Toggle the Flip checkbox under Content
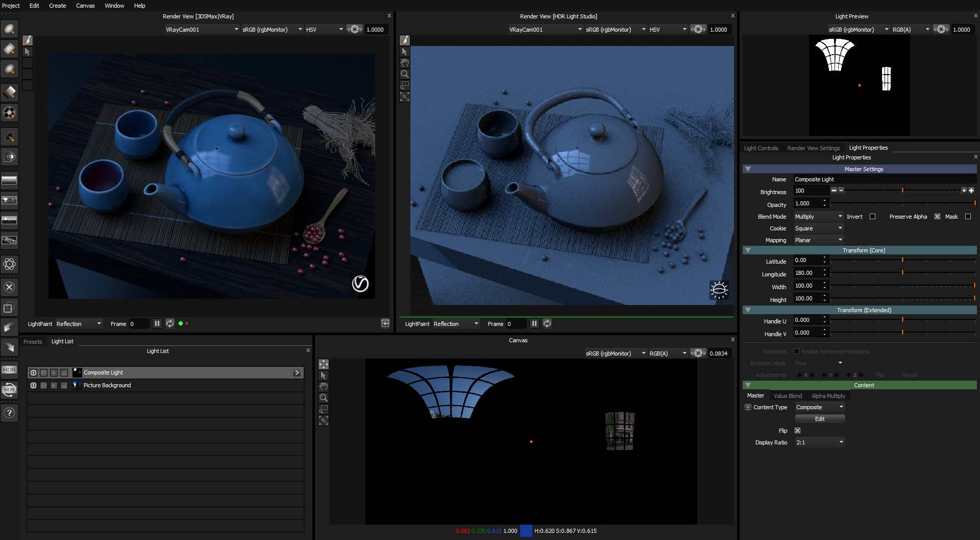 [x=797, y=431]
